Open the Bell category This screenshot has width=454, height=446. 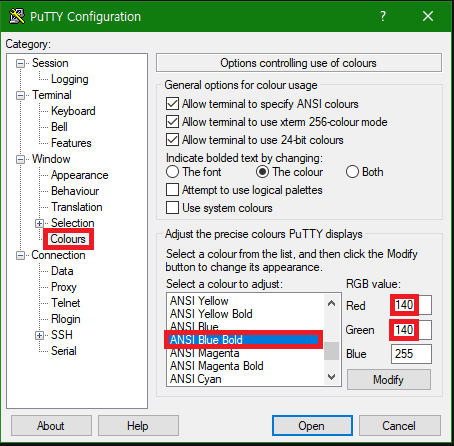59,127
